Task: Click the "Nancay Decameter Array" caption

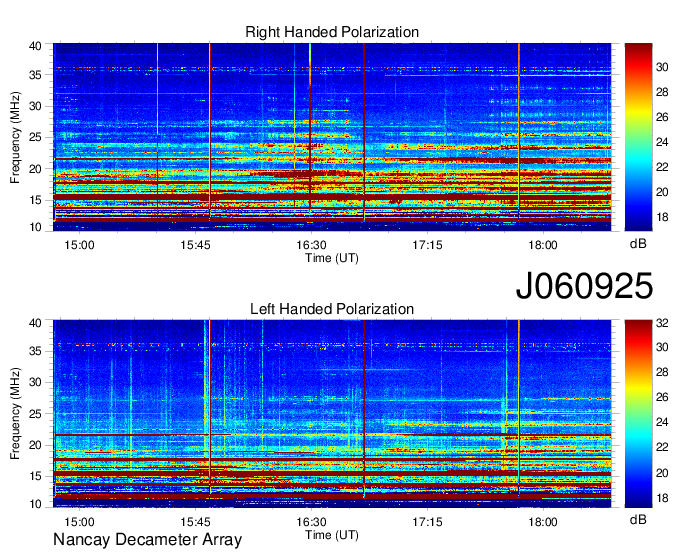Action: (147, 540)
